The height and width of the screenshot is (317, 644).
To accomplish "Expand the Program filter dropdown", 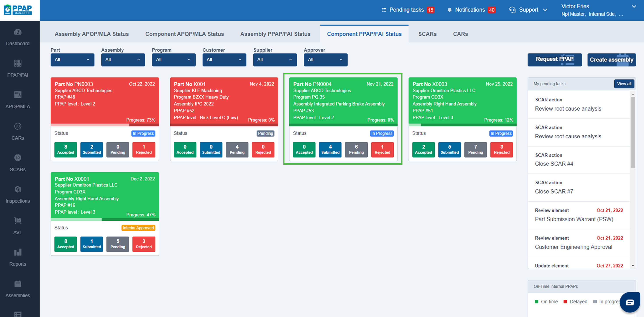I will pyautogui.click(x=173, y=60).
